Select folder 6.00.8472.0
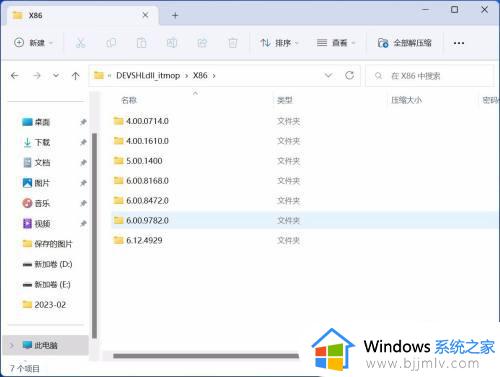Image resolution: width=500 pixels, height=377 pixels. (x=305, y=201)
